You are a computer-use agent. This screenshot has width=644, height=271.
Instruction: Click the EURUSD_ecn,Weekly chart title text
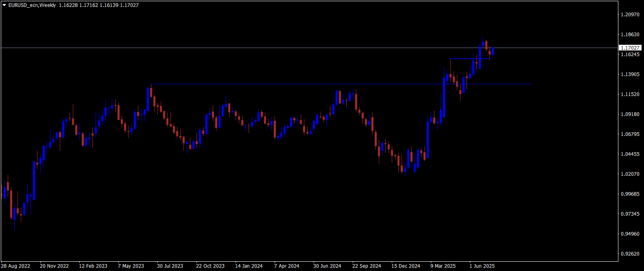[32, 5]
